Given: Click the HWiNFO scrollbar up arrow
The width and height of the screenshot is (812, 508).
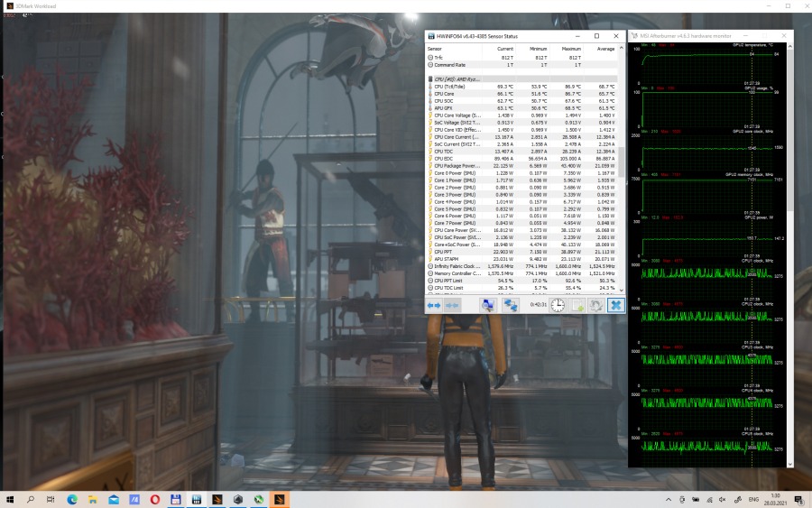Looking at the screenshot, I should click(x=622, y=48).
